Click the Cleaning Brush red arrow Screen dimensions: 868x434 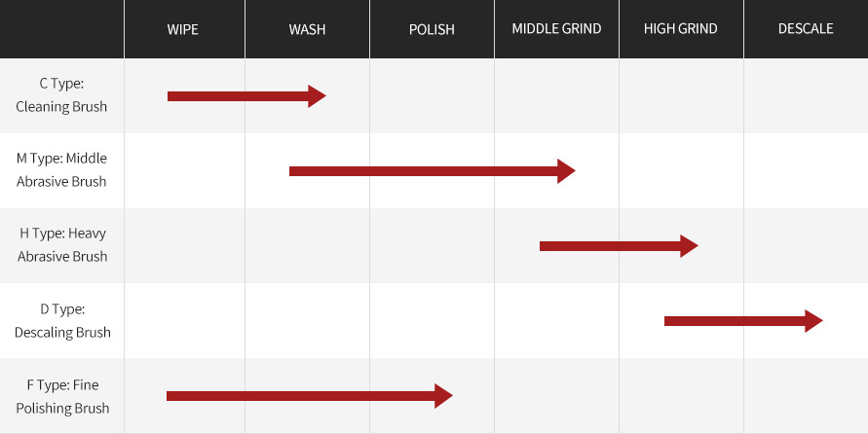245,96
